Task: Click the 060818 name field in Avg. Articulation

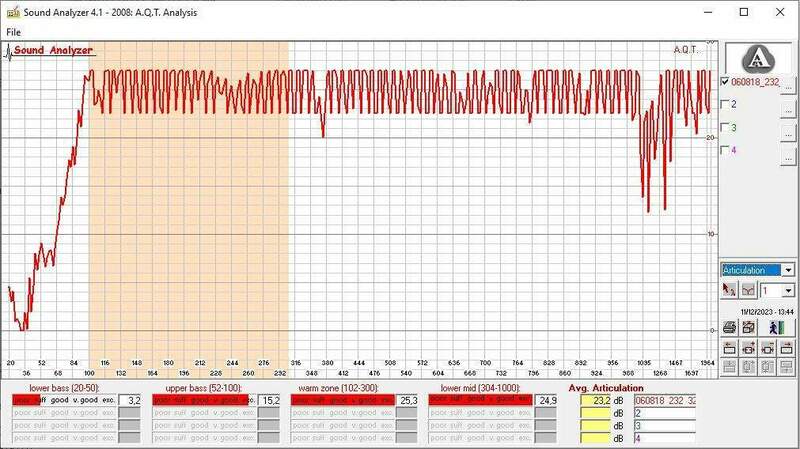Action: tap(664, 400)
